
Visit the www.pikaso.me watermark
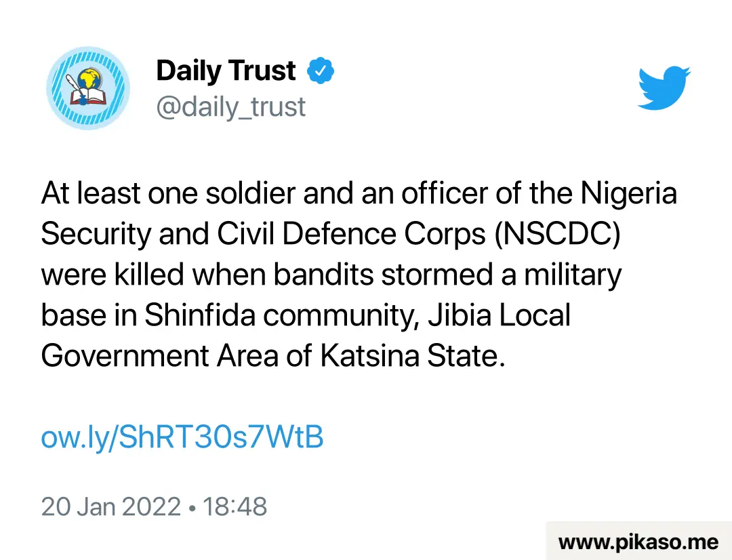tap(638, 542)
